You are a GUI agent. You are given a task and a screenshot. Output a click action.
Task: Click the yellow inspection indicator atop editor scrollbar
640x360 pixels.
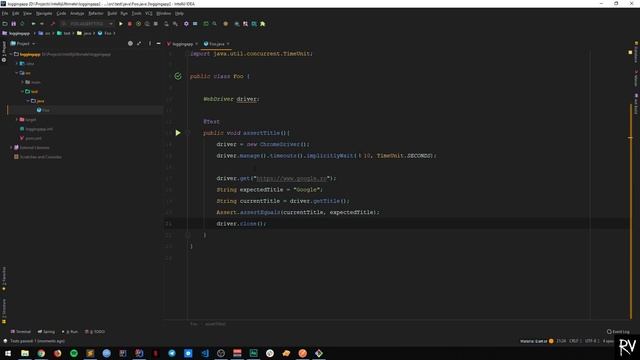tap(630, 52)
